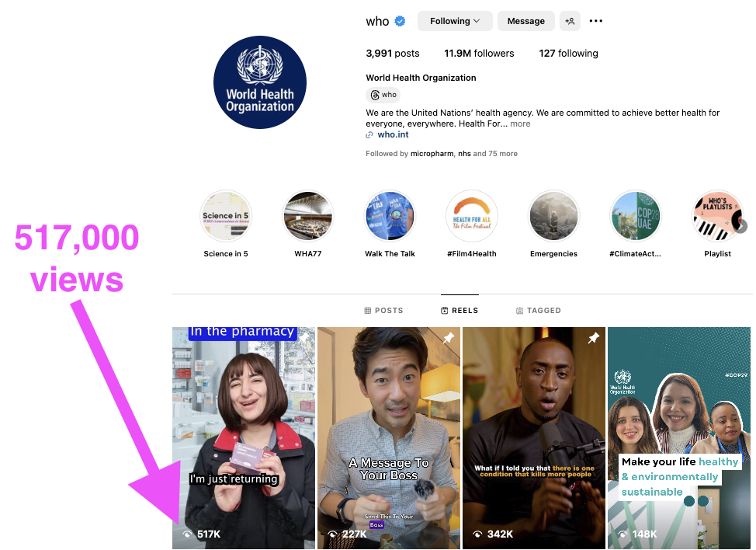Expand the bio by clicking more
This screenshot has width=756, height=550.
520,123
